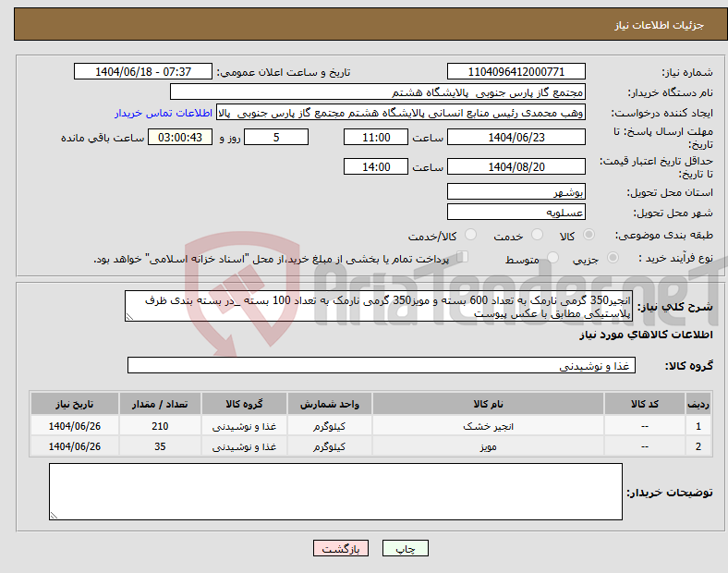
Task: Click the شماره نیاز field 1104096412000771
Action: point(516,72)
